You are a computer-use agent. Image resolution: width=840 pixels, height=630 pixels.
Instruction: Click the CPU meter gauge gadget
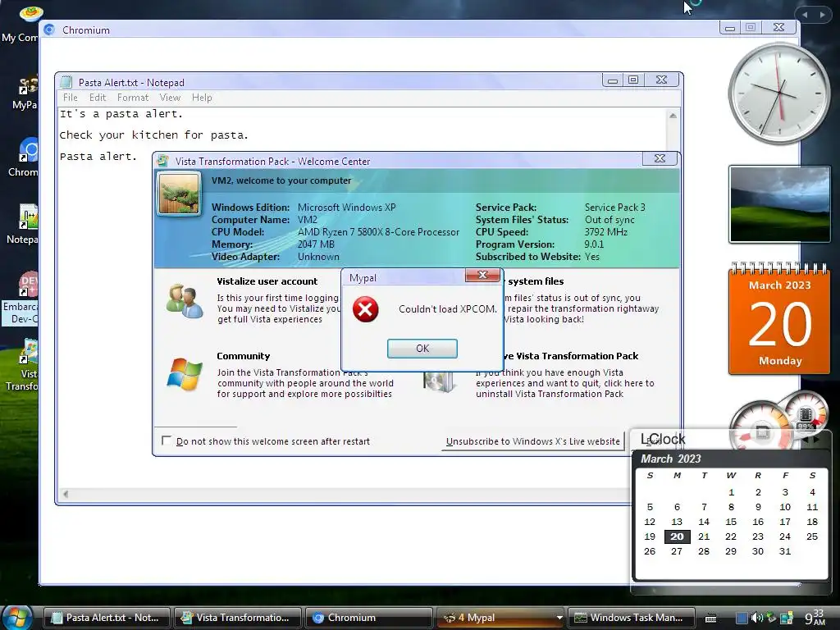pyautogui.click(x=760, y=425)
